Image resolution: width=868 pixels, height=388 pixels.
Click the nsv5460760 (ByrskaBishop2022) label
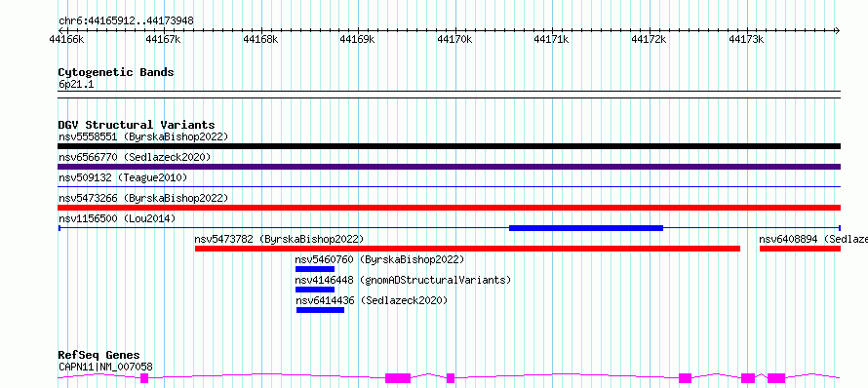[379, 259]
